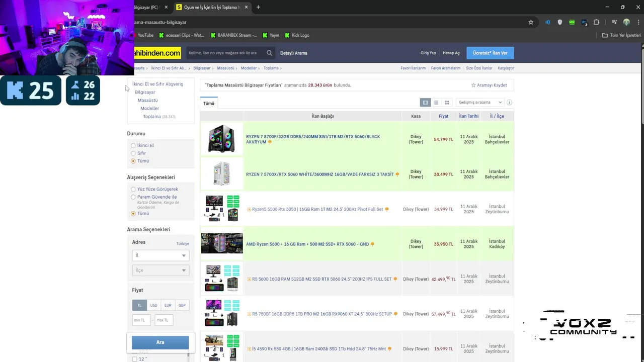Open the Extensions puzzle menu

click(596, 22)
